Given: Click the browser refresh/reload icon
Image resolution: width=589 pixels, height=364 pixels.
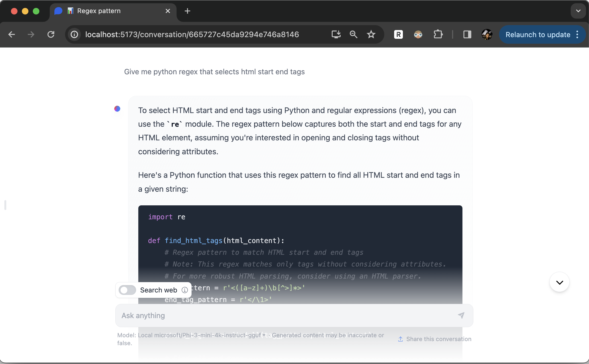Looking at the screenshot, I should (x=51, y=34).
